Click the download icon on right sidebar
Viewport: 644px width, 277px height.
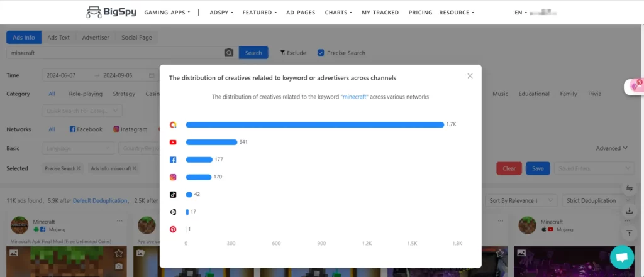click(629, 210)
